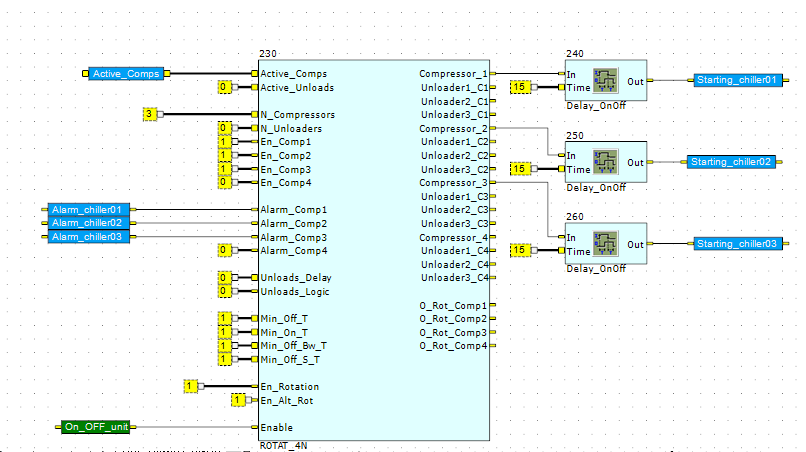This screenshot has width=806, height=452.
Task: Select the Starting_chiller03 output tag
Action: 738,244
